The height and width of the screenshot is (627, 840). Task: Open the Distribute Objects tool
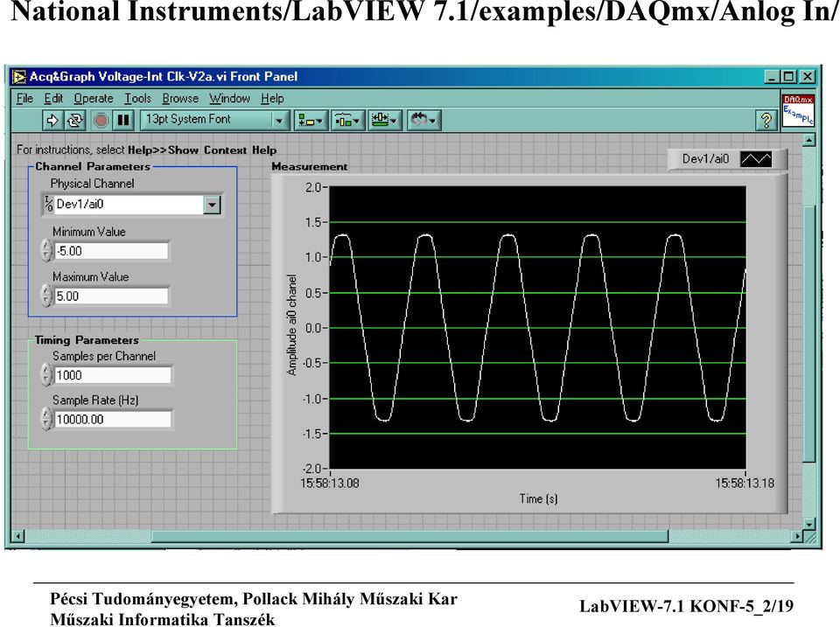tap(347, 121)
